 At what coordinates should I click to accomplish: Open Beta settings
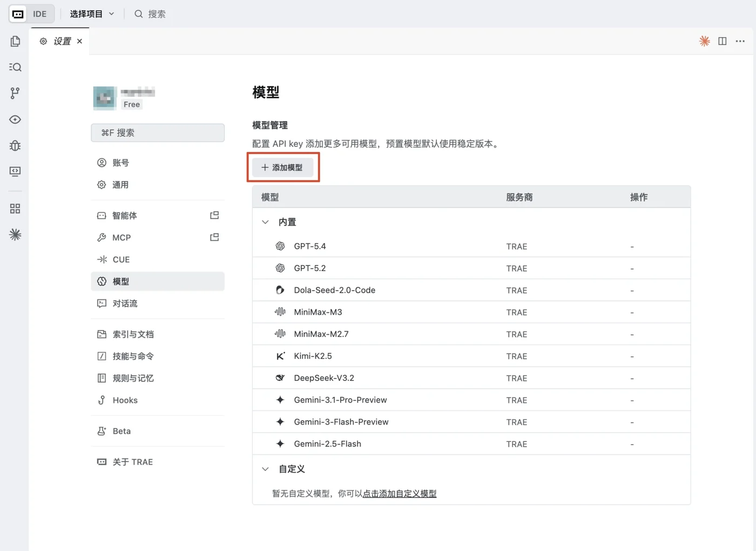point(158,431)
